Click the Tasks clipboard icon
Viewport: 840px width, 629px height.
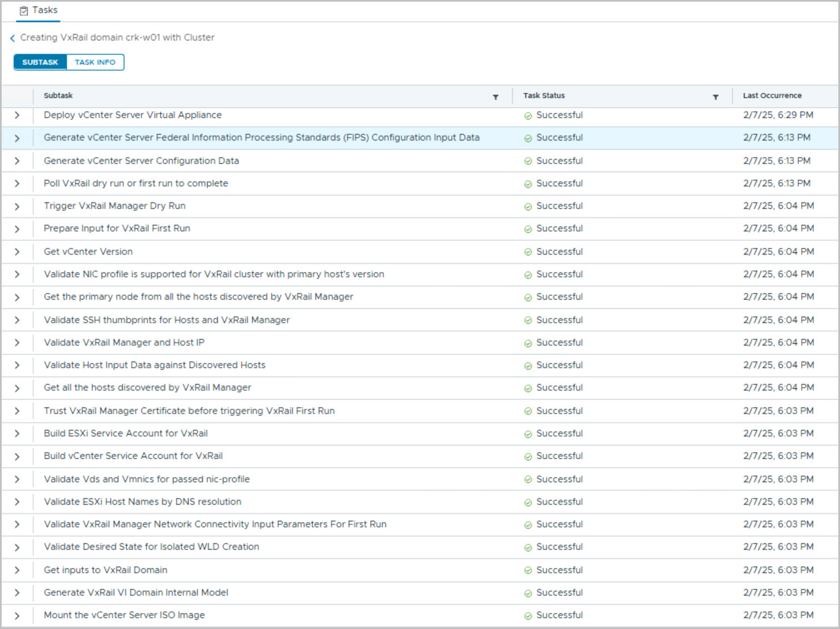(x=24, y=11)
